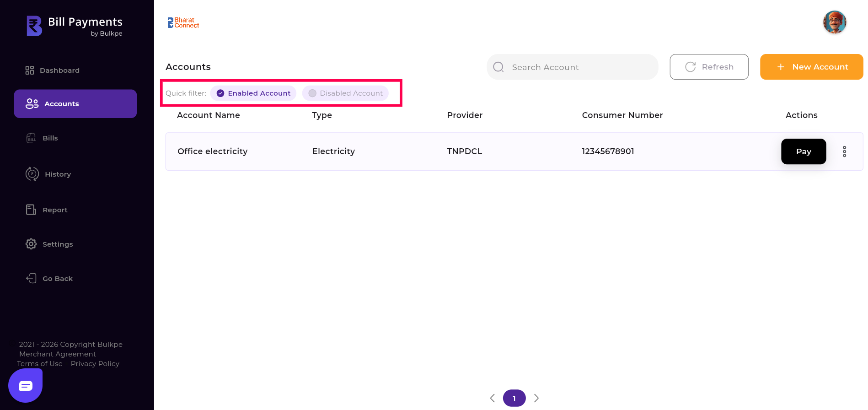868x410 pixels.
Task: Click the Bharat Connect logo
Action: 183,22
